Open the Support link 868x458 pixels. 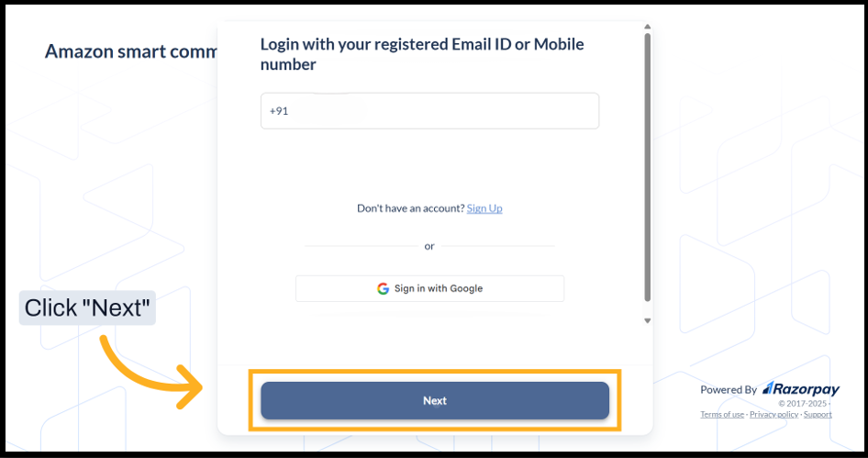[x=818, y=414]
